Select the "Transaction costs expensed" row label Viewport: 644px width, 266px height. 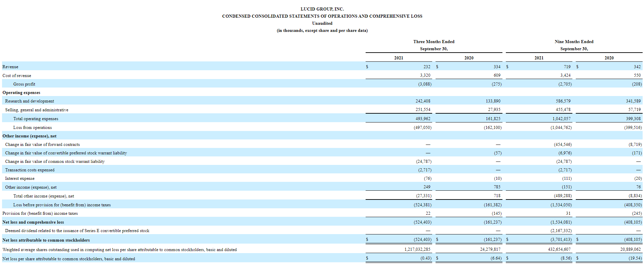(30, 170)
